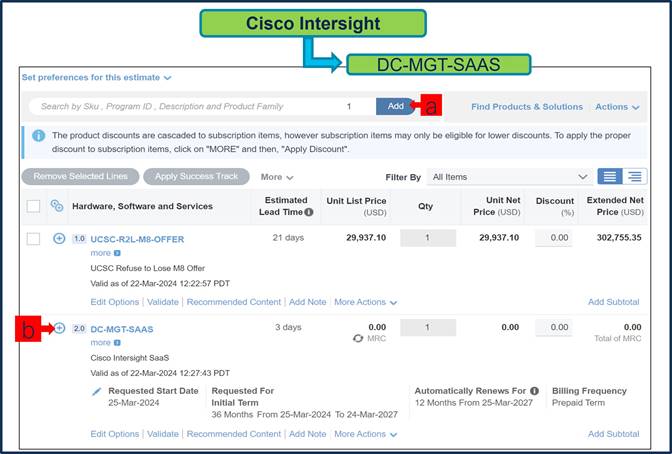The height and width of the screenshot is (454, 672).
Task: Open the UCSC-R2L-M8-OFFER product link
Action: [137, 239]
